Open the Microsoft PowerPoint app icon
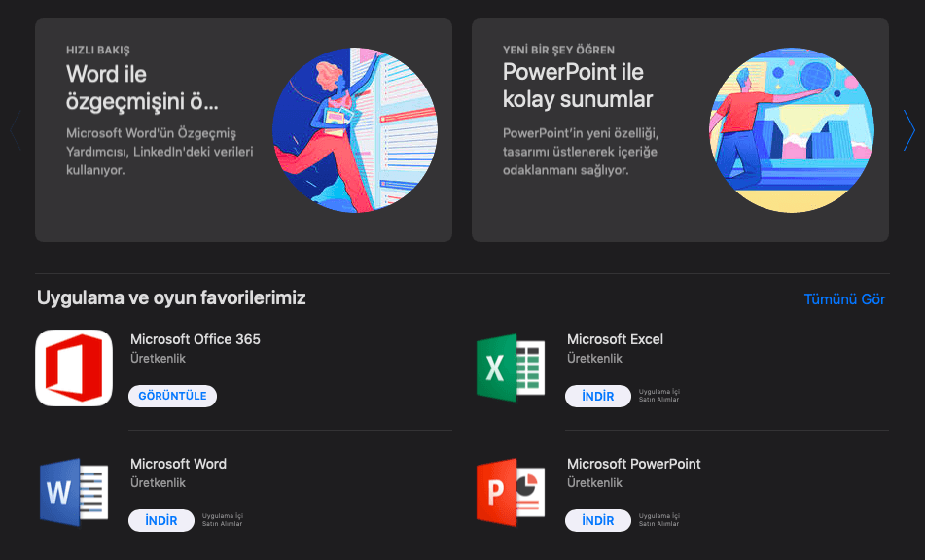 (511, 492)
